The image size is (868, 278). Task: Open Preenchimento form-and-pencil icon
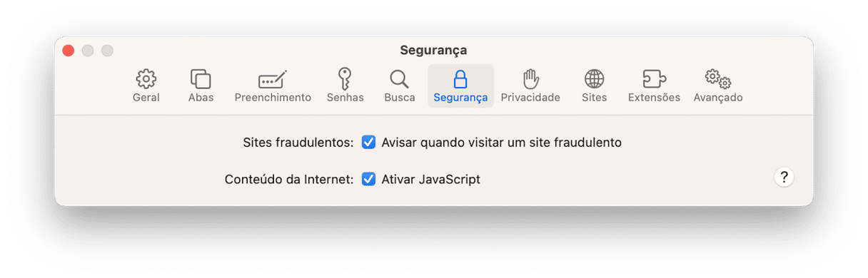point(273,78)
